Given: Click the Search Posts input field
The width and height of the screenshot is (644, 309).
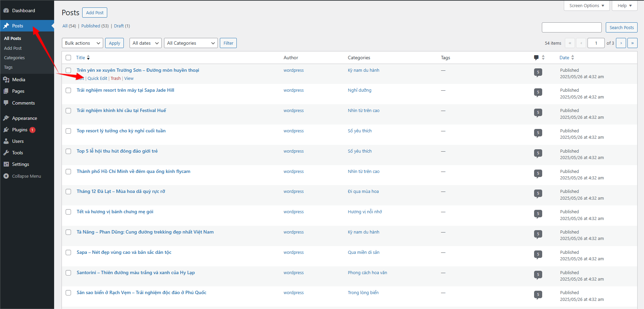Looking at the screenshot, I should coord(571,27).
